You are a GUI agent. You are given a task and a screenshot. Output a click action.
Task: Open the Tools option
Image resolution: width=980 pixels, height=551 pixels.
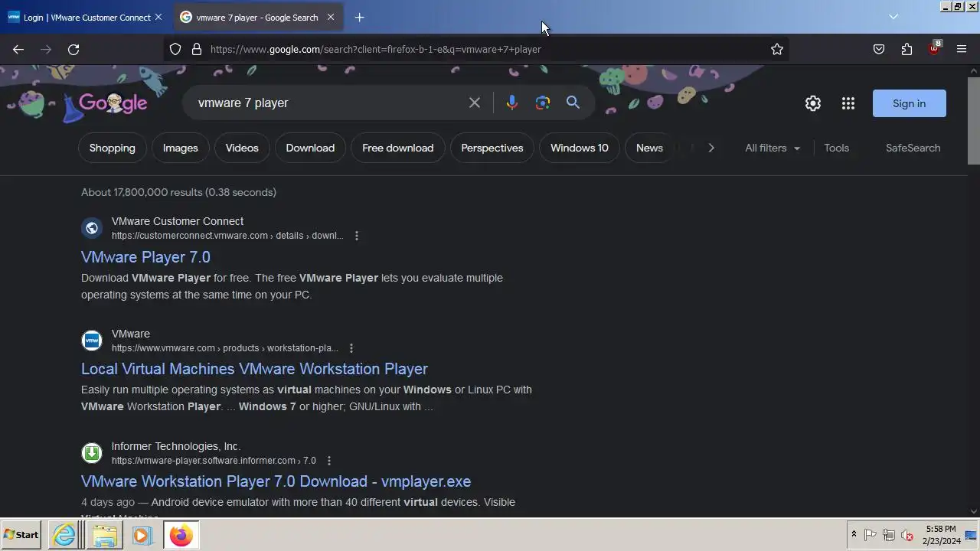coord(836,148)
